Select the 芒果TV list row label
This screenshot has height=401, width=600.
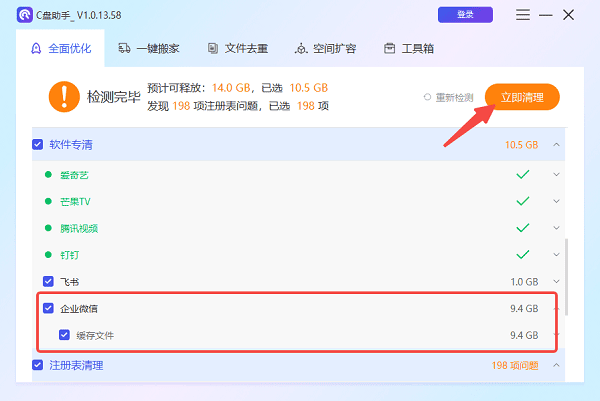pyautogui.click(x=75, y=202)
